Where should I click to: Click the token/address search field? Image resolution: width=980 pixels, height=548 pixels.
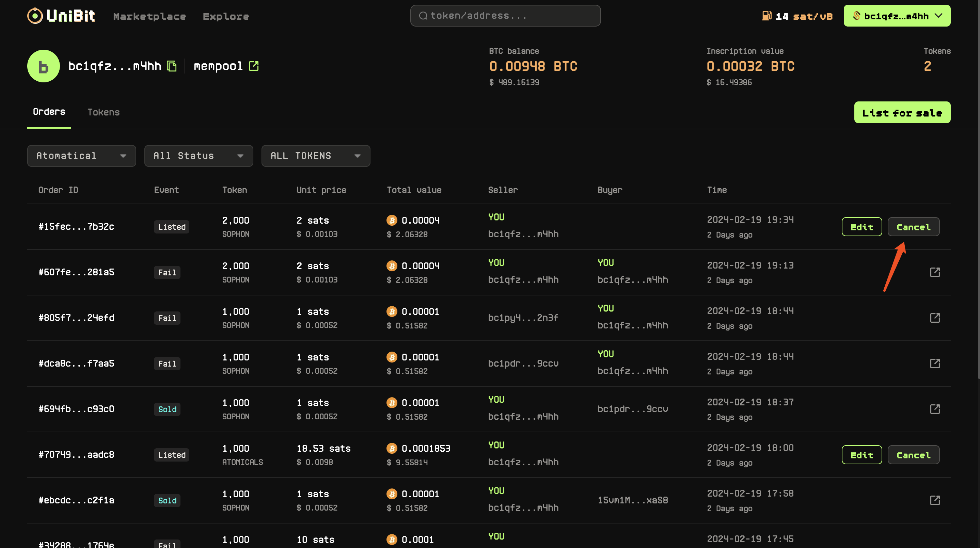coord(505,16)
